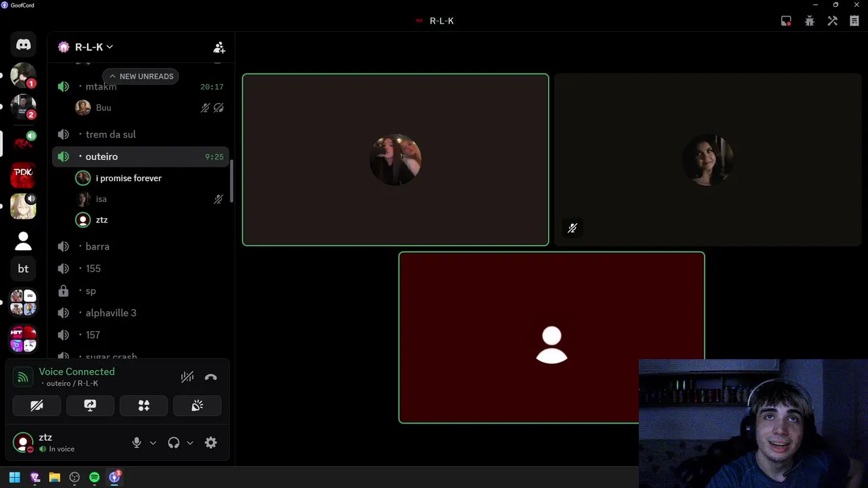Image resolution: width=868 pixels, height=488 pixels.
Task: Click the channel list scrollbar
Action: click(232, 180)
